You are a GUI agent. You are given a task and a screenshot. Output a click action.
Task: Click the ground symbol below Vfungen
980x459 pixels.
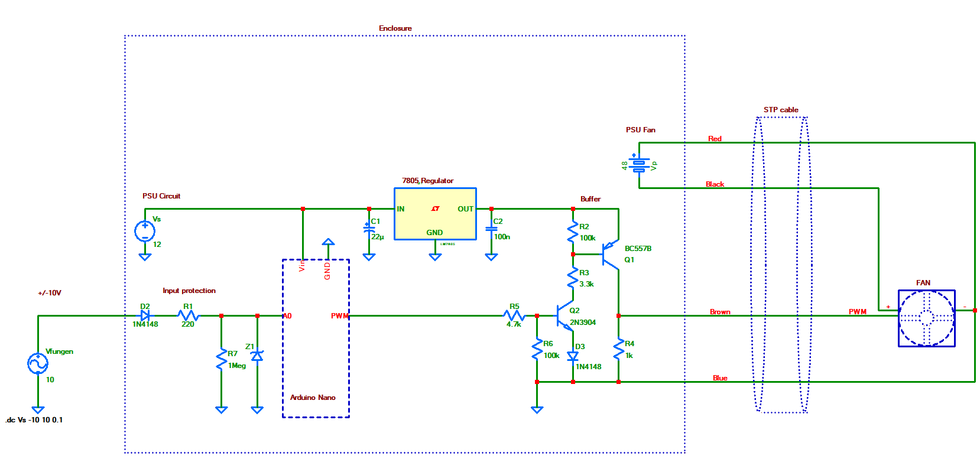tap(38, 410)
